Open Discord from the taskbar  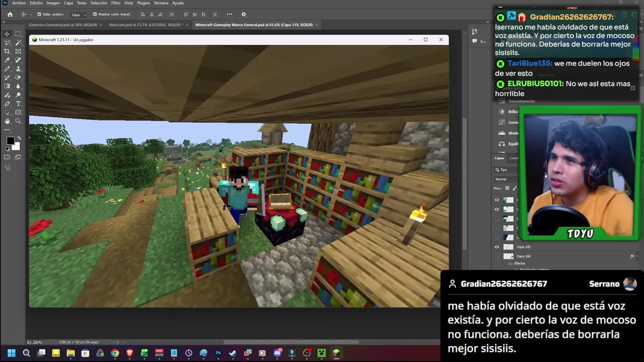pos(277,353)
